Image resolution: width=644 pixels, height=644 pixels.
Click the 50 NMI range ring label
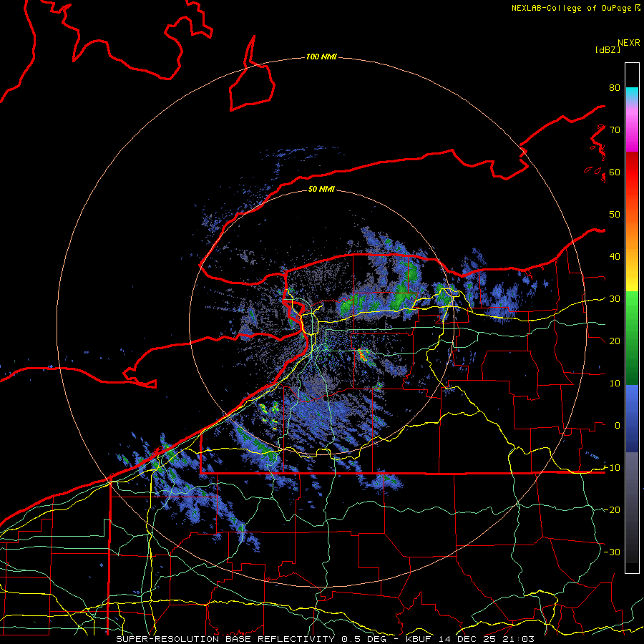(x=321, y=189)
